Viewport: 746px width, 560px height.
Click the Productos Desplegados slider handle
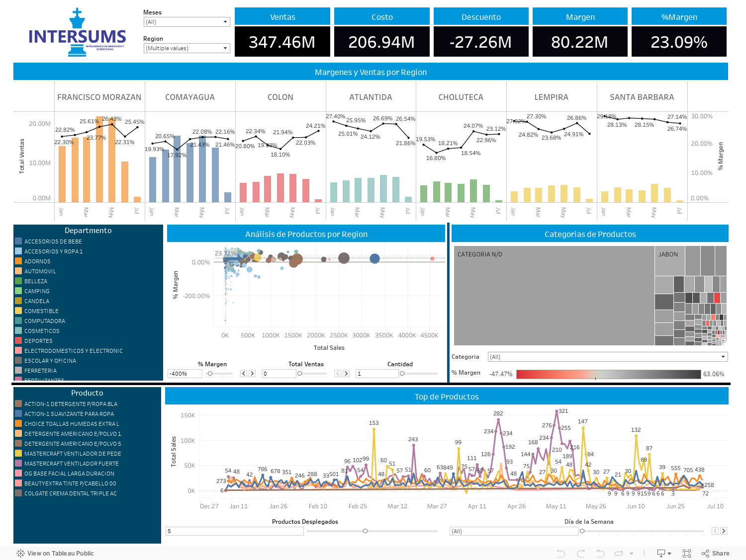pos(365,531)
